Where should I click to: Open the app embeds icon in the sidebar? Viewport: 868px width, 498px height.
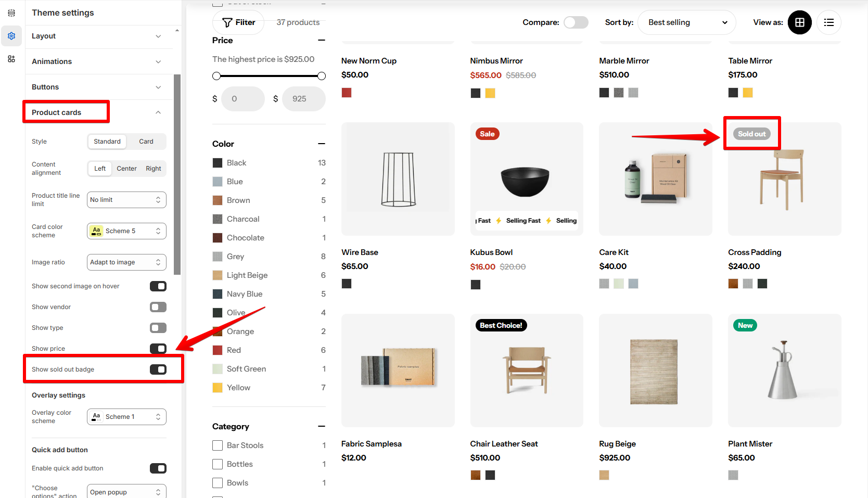coord(11,59)
